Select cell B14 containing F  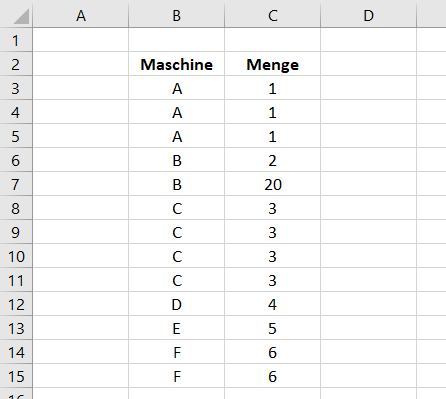coord(177,352)
